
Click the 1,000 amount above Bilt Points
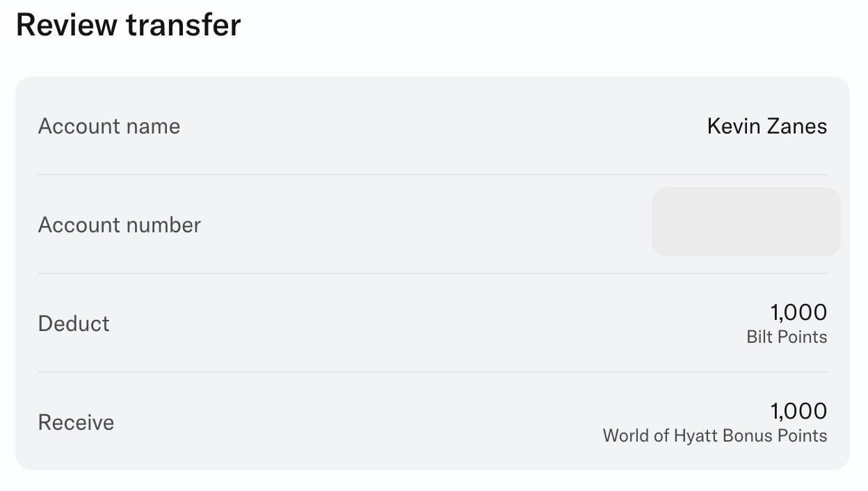[798, 312]
